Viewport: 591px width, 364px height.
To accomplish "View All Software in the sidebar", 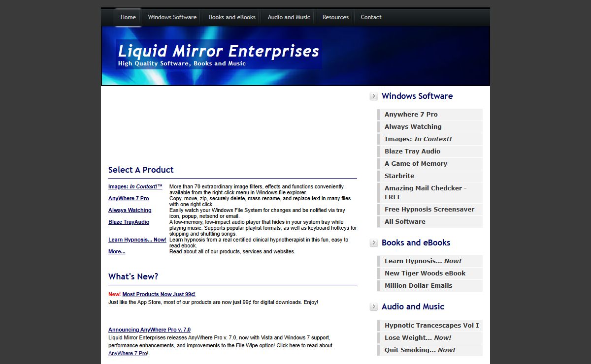I will pyautogui.click(x=430, y=222).
